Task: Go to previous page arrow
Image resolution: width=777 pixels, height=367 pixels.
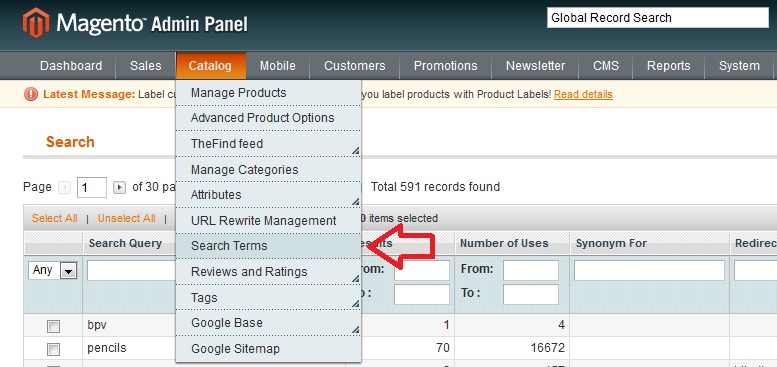Action: point(64,188)
